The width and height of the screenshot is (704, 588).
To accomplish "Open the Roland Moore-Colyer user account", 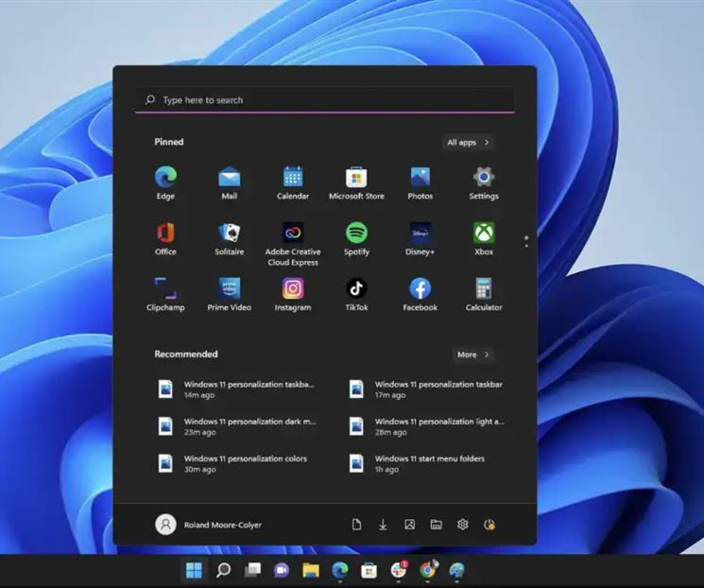I will coord(208,525).
